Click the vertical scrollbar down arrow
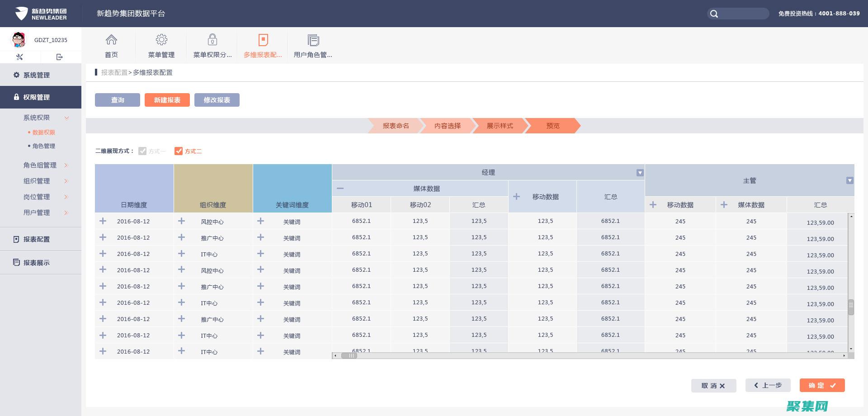The width and height of the screenshot is (868, 416). tap(851, 349)
